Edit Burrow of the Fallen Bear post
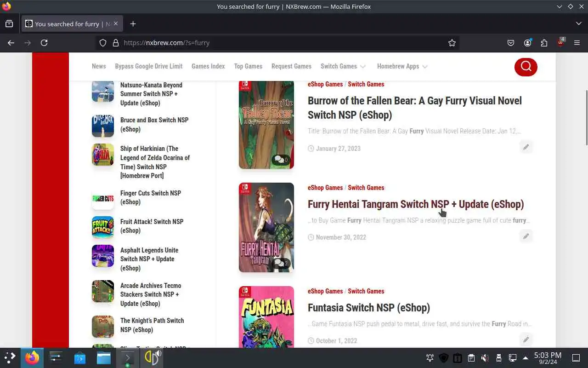Screen dimensions: 588x368 pyautogui.click(x=526, y=147)
